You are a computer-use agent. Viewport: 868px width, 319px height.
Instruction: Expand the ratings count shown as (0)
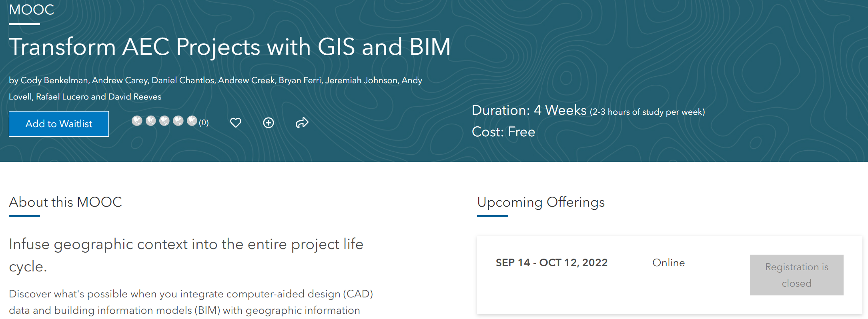203,123
